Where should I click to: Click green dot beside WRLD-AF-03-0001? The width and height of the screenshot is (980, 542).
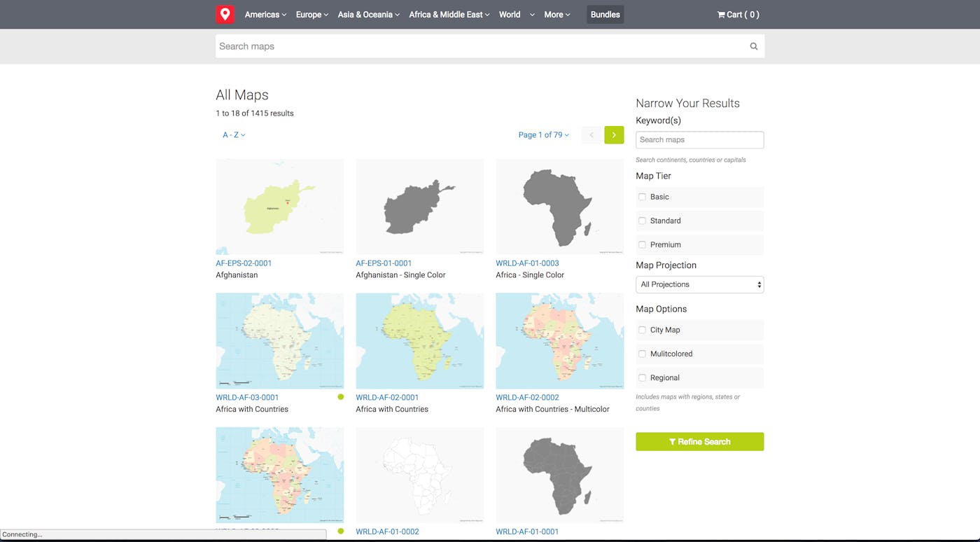click(x=341, y=397)
